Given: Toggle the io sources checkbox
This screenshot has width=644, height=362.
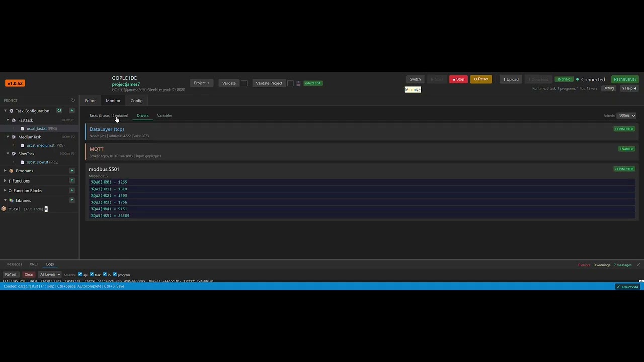Looking at the screenshot, I should click(105, 274).
